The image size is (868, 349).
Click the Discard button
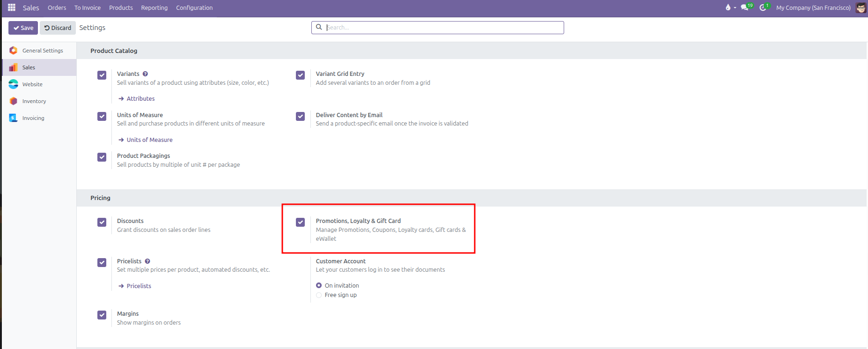click(x=58, y=28)
